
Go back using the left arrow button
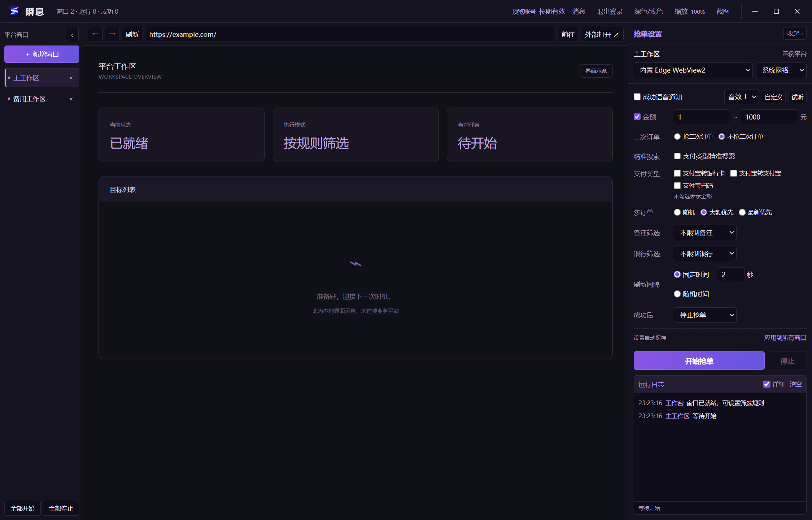click(x=95, y=34)
